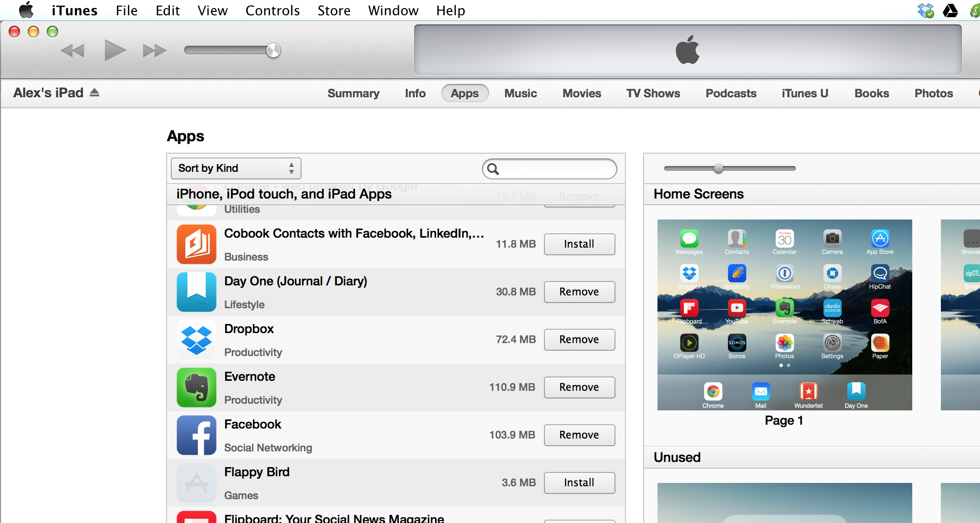Image resolution: width=980 pixels, height=523 pixels.
Task: Click the fast-forward button
Action: pyautogui.click(x=154, y=51)
